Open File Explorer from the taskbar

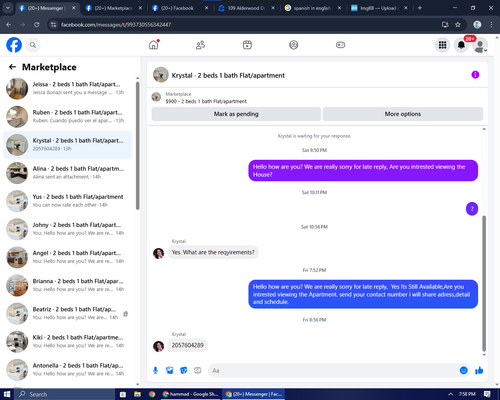137,394
